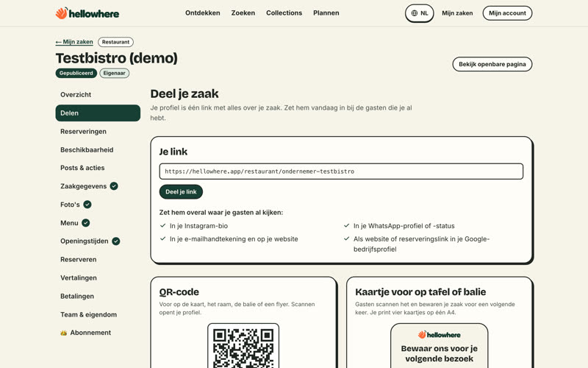Click the hellowhere logo on table card preview
Screen dimensions: 588x368
[x=439, y=335]
